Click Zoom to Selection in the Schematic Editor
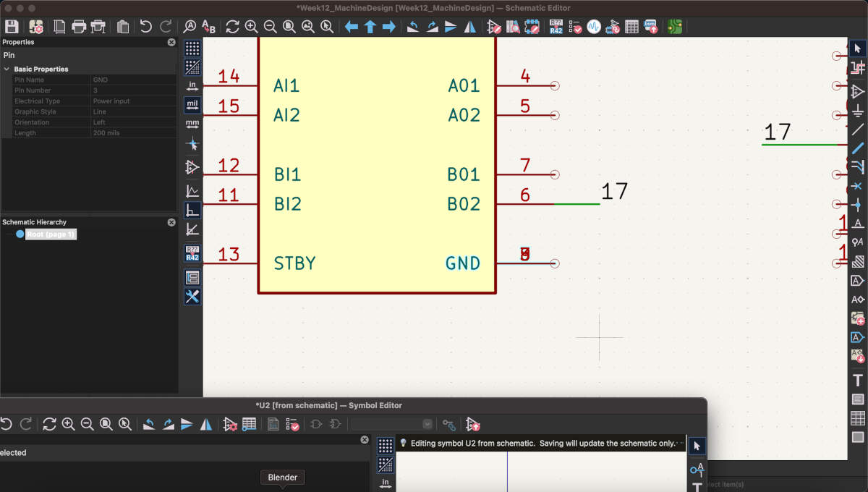The image size is (868, 492). pyautogui.click(x=327, y=27)
